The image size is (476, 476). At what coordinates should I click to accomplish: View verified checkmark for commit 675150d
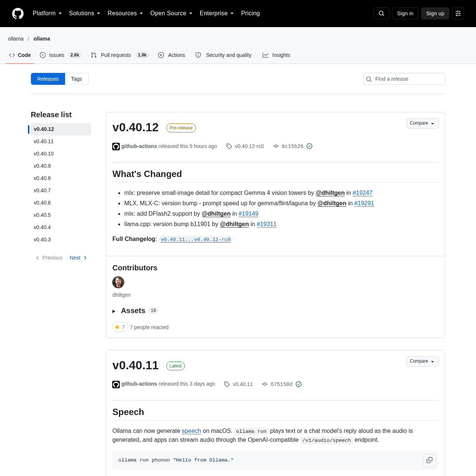[299, 384]
